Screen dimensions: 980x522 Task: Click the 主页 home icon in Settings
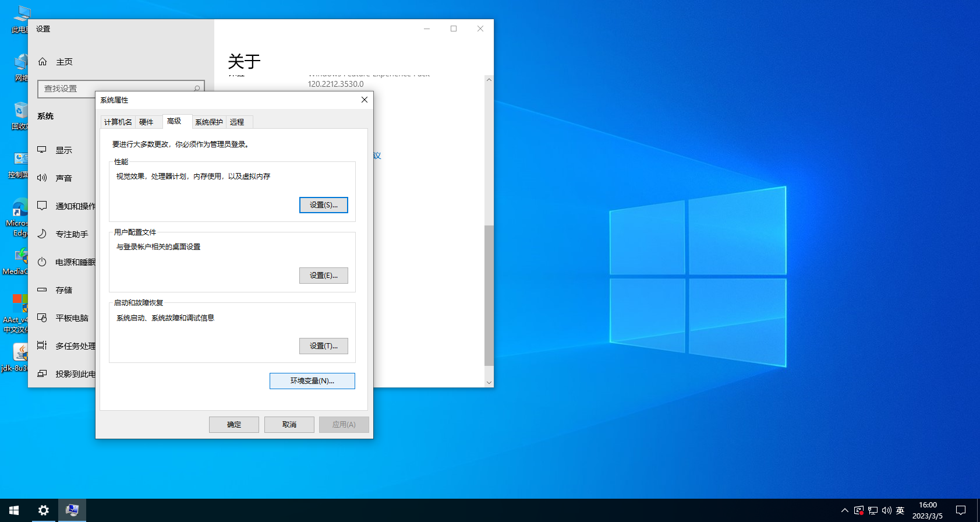pos(43,62)
